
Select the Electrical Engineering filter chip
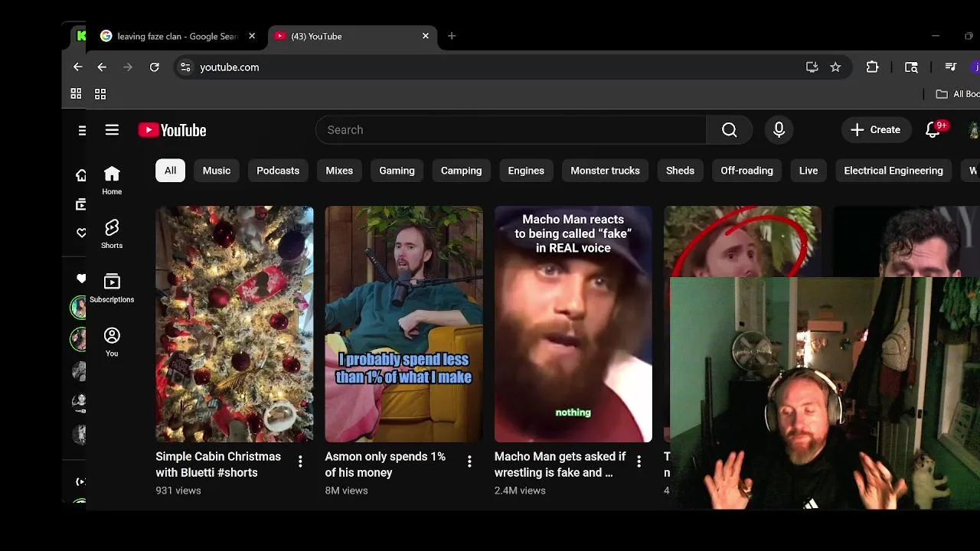(x=893, y=171)
